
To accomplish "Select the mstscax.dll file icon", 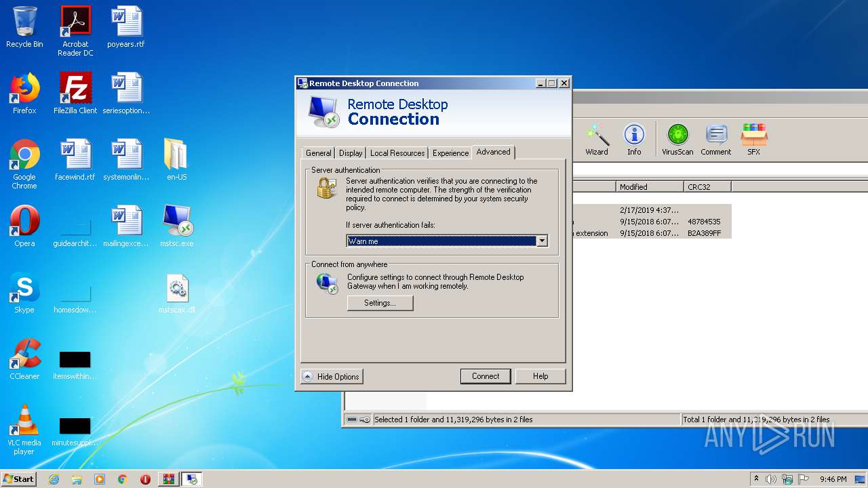I will [x=176, y=293].
